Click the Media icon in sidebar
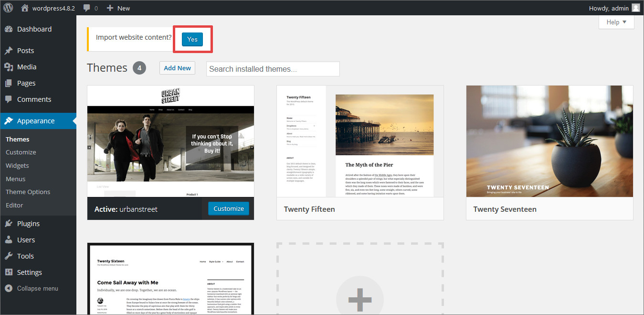 coord(9,67)
